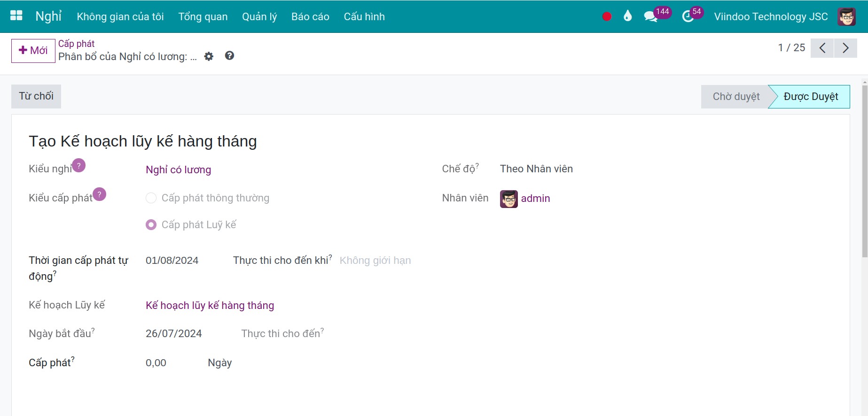Show tooltip for Kiểu nghỉ help badge
868x416 pixels.
pos(79,165)
